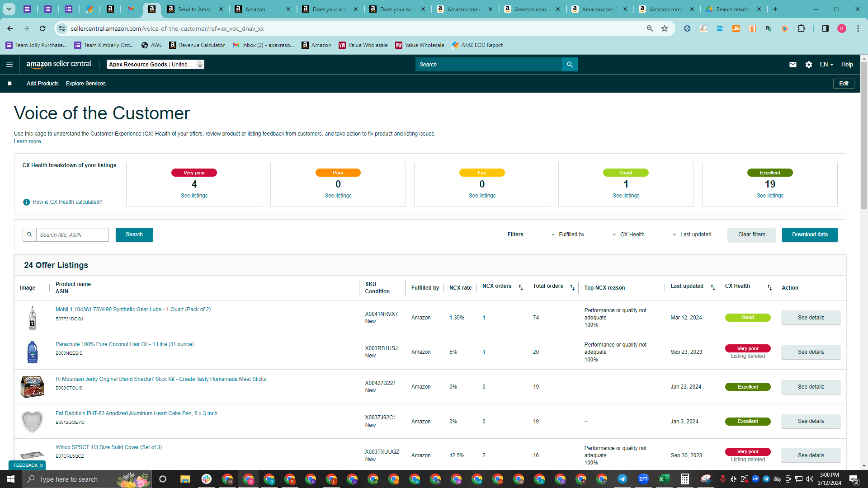This screenshot has width=868, height=488.
Task: Click the page vertical scrollbar
Action: click(864, 136)
